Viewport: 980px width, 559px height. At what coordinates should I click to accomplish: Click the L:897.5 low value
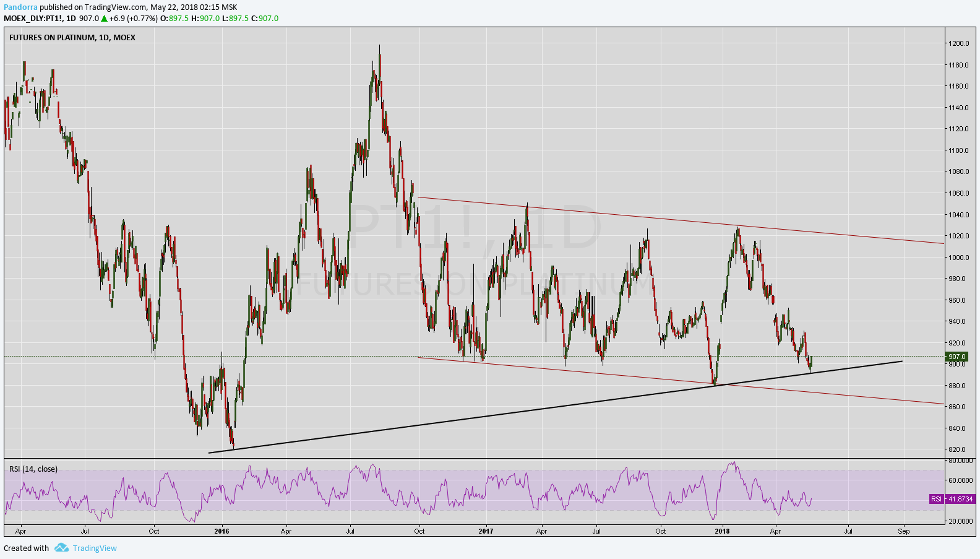[x=235, y=19]
